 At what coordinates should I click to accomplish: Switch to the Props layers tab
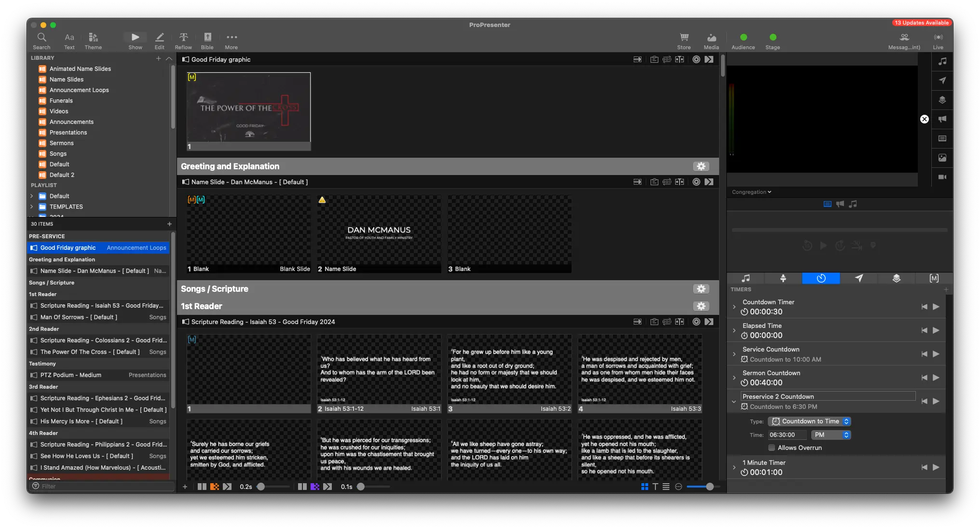896,278
